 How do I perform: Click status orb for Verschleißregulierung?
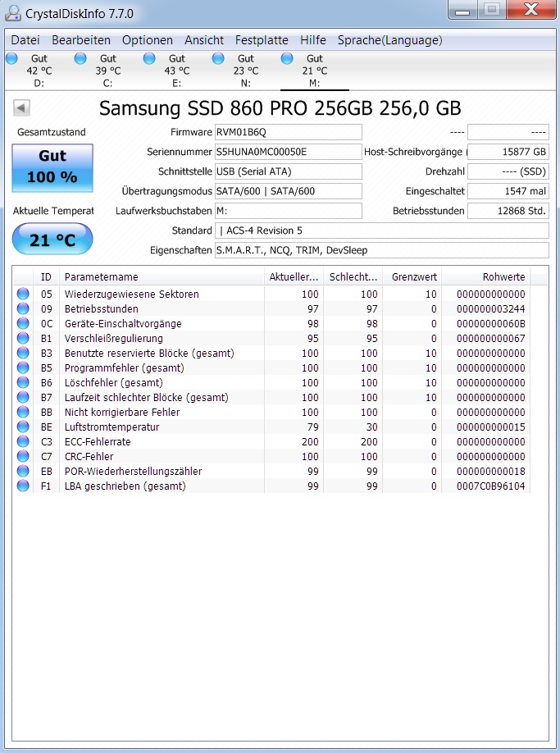click(23, 338)
